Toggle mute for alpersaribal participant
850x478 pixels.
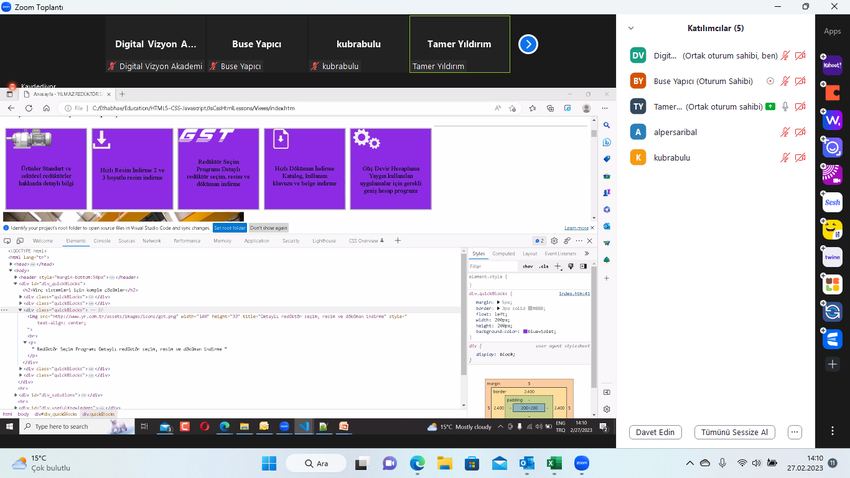785,132
